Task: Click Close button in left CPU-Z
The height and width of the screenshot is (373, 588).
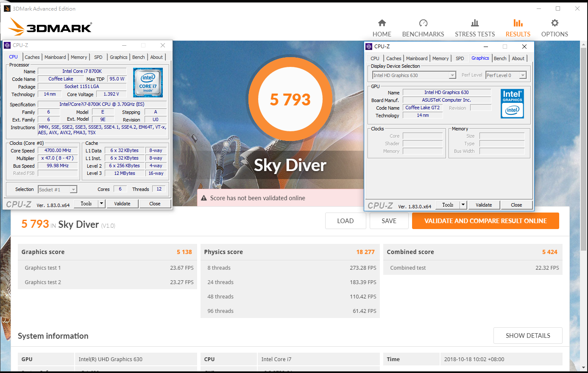Action: tap(155, 204)
